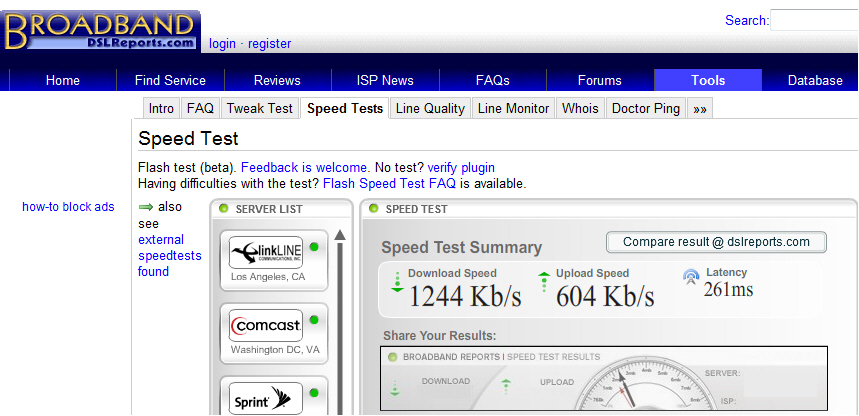The image size is (859, 416).
Task: Click the 'Share Your Results:' label
Action: pos(440,335)
